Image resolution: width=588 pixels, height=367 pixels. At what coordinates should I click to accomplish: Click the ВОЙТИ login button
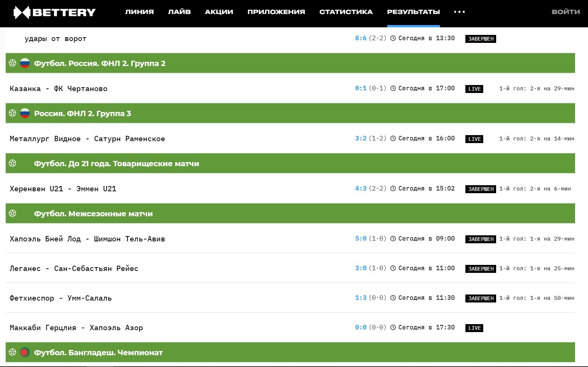pyautogui.click(x=566, y=12)
